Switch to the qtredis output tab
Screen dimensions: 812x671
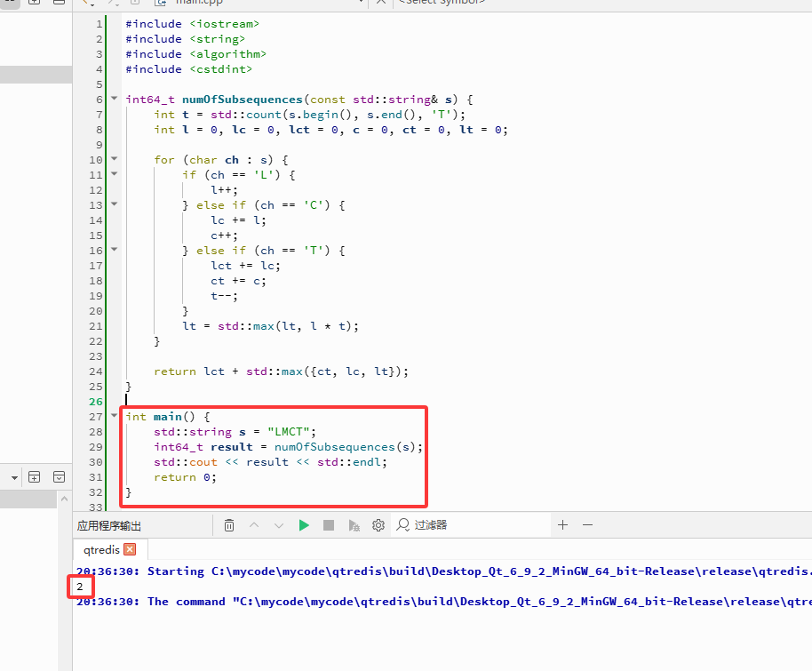tap(101, 550)
